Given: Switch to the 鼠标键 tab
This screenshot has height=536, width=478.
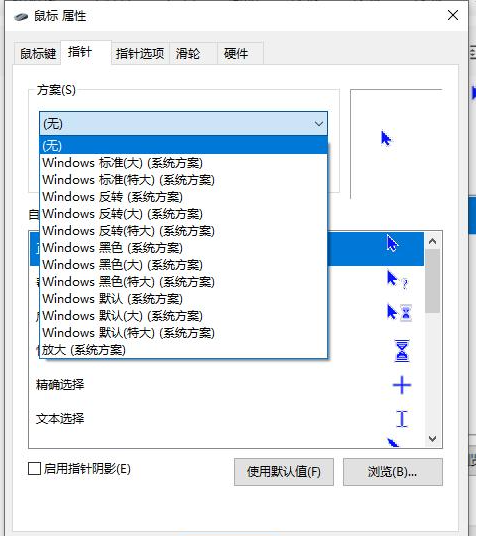Looking at the screenshot, I should 38,54.
